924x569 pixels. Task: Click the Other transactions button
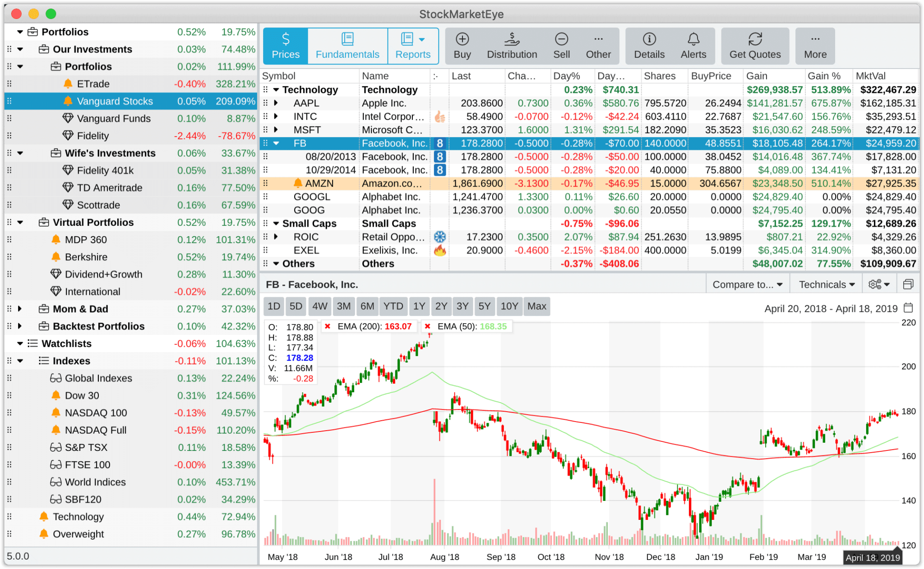point(598,45)
